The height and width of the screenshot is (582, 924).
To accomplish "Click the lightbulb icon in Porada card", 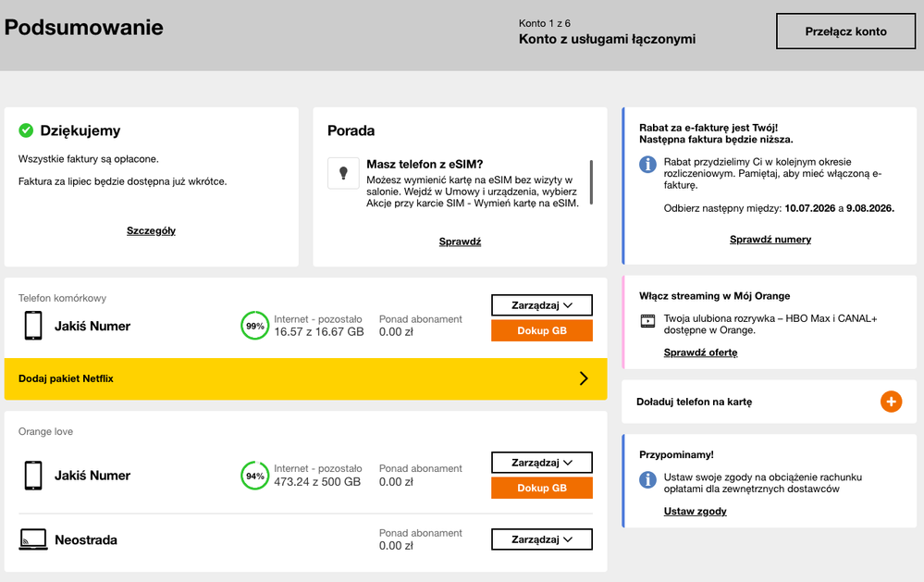I will 343,173.
